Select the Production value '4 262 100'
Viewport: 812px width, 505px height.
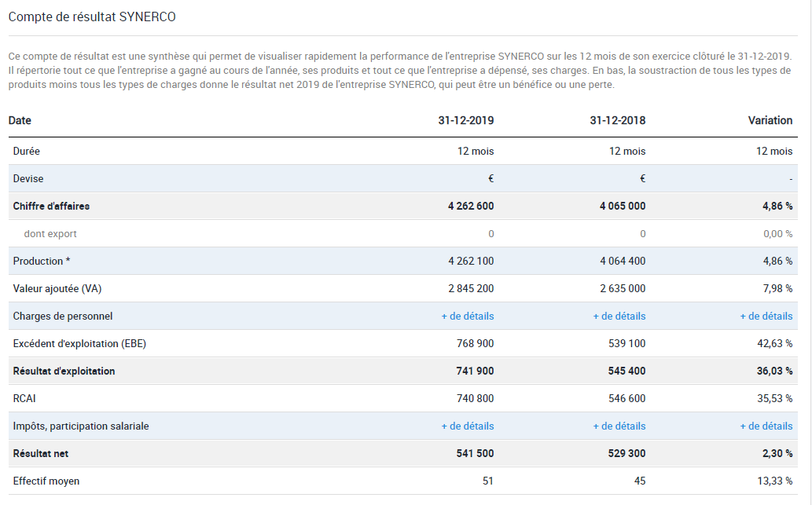coord(471,262)
